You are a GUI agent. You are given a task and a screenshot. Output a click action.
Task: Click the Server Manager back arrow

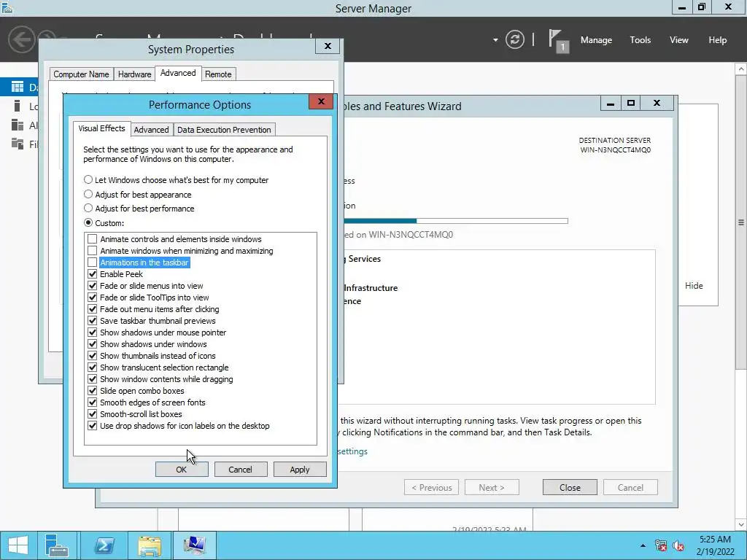(x=21, y=39)
